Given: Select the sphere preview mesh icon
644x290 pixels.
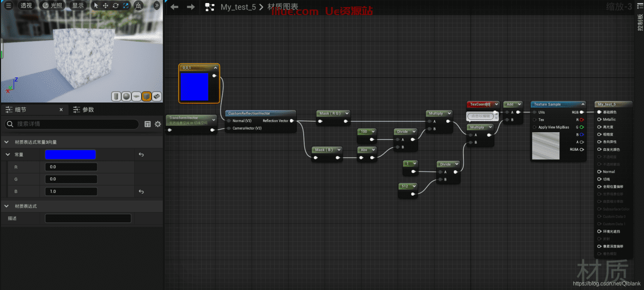Looking at the screenshot, I should coord(126,96).
